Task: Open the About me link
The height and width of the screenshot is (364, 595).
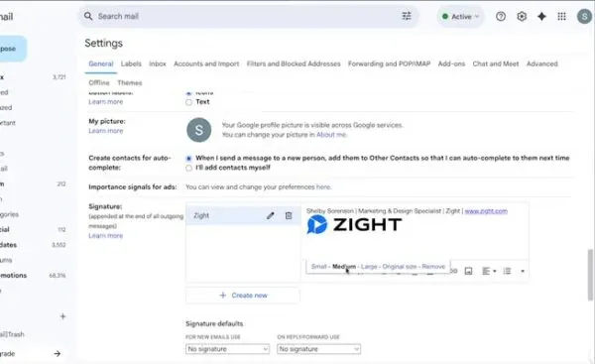Action: [331, 134]
